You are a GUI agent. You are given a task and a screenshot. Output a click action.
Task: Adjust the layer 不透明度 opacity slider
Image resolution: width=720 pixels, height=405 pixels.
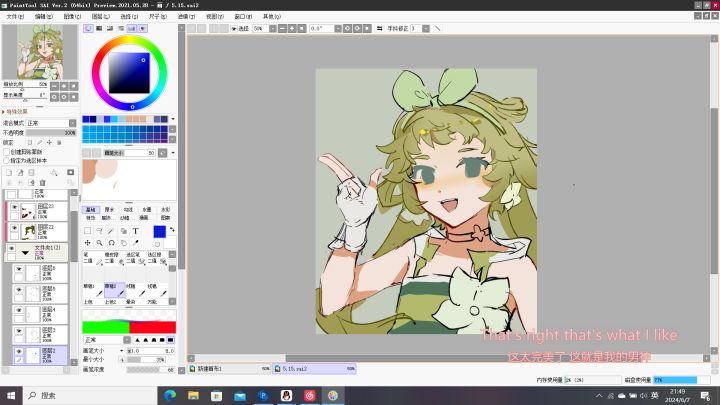point(51,133)
